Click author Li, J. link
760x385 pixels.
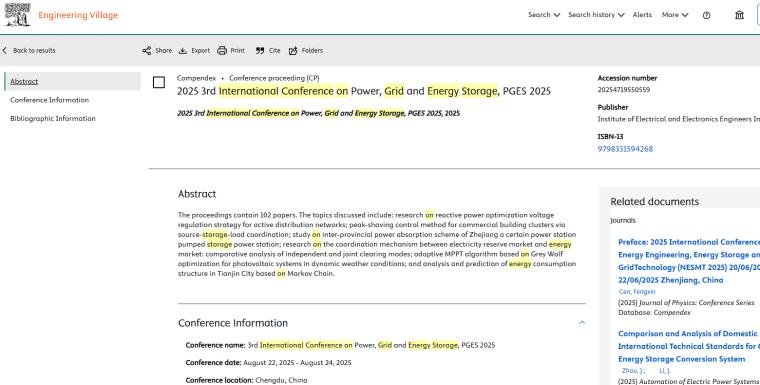click(x=665, y=371)
